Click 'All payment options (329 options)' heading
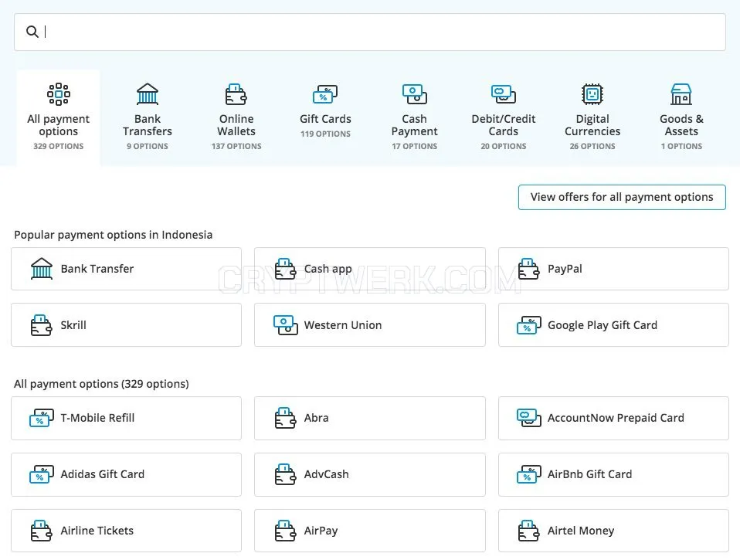740x560 pixels. click(101, 384)
